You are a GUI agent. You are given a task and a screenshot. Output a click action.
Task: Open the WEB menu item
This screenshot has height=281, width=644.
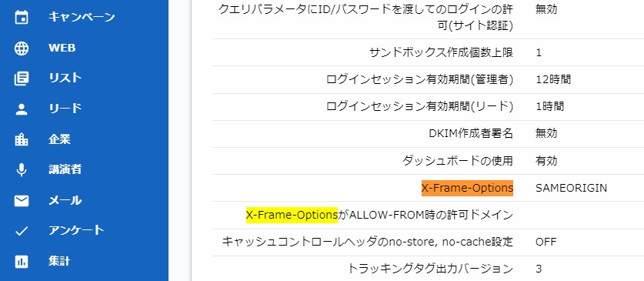tap(62, 48)
